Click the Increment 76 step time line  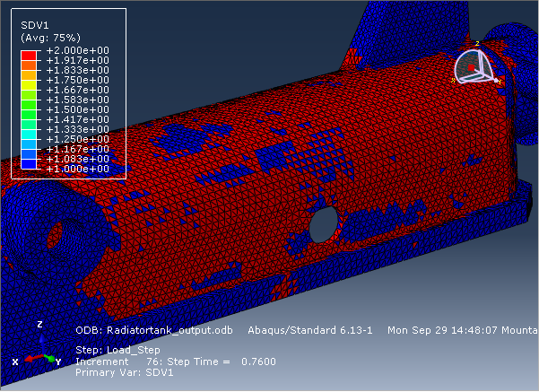[176, 362]
